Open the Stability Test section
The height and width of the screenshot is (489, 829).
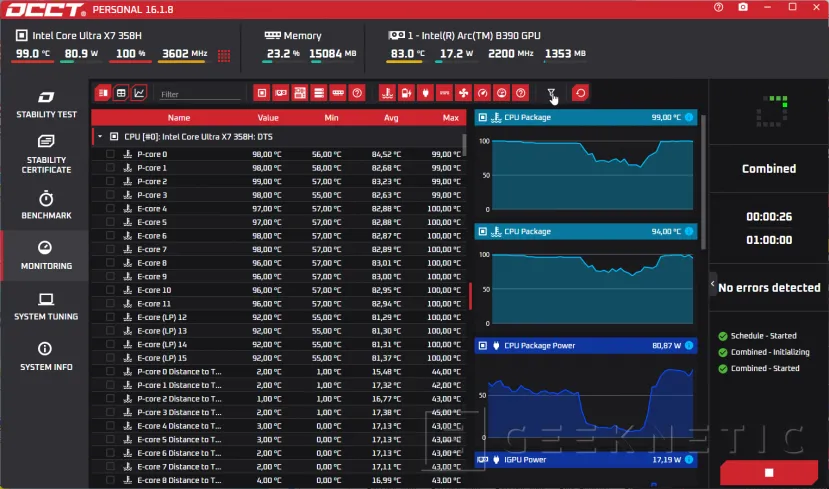[x=45, y=104]
